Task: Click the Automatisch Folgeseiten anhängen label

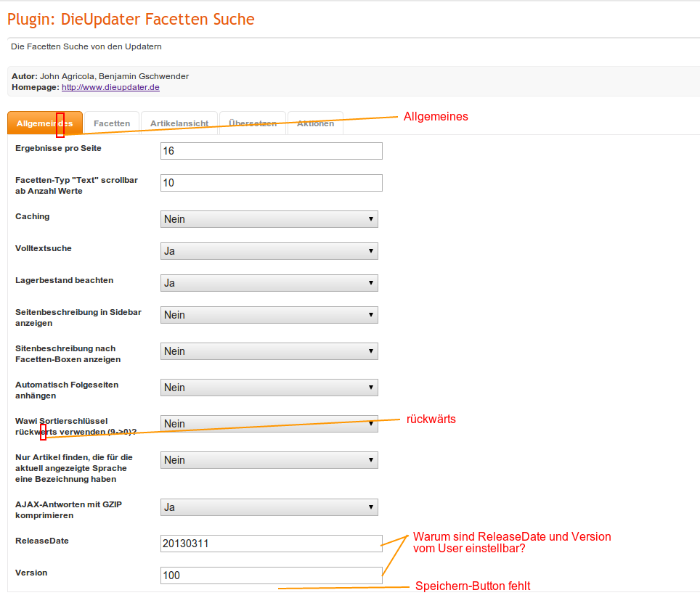Action: coord(67,390)
